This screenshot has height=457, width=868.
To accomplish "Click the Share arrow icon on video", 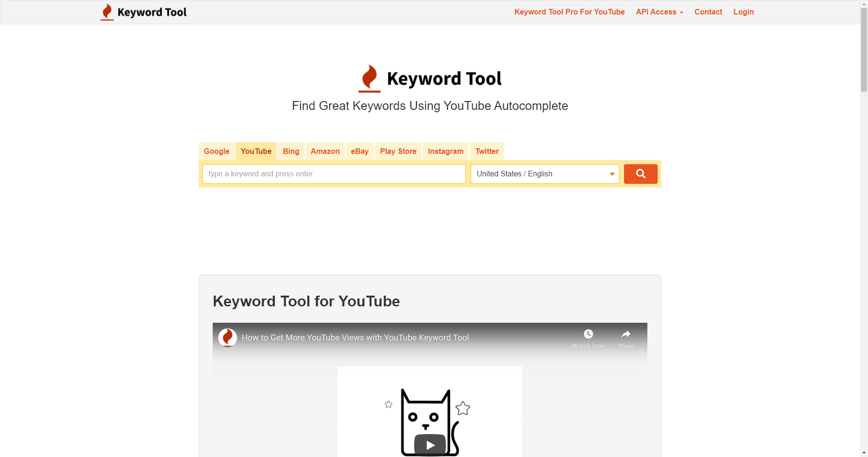I will pyautogui.click(x=626, y=334).
